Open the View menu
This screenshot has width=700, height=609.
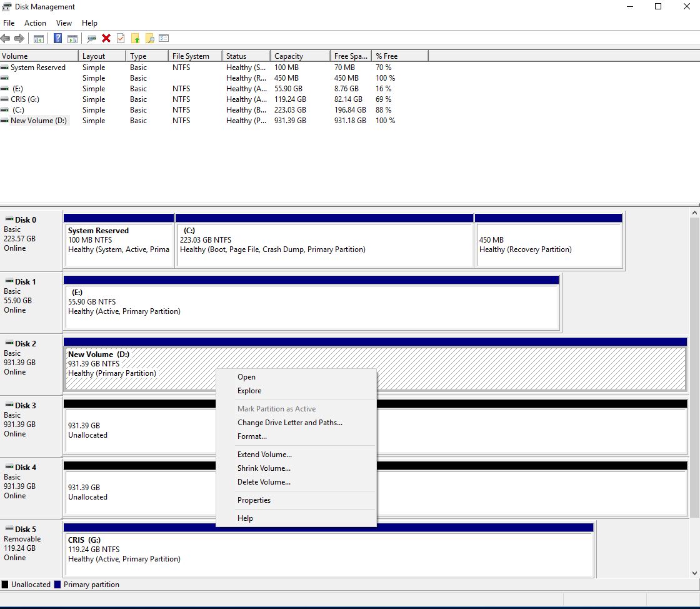[64, 23]
